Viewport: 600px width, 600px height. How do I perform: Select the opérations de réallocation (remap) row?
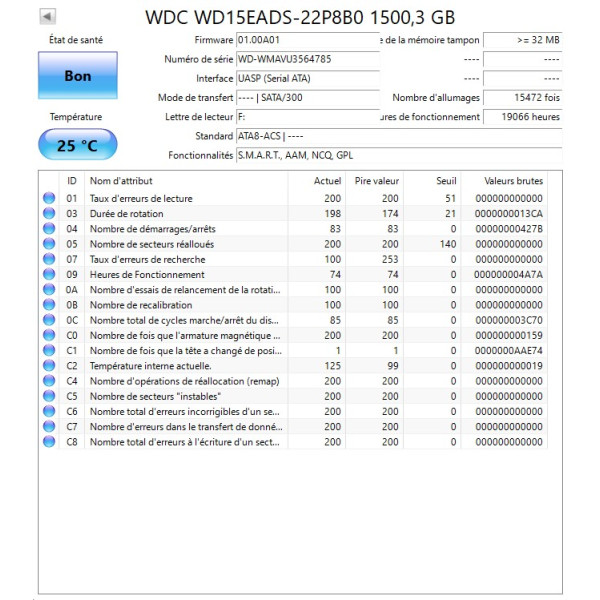[293, 381]
